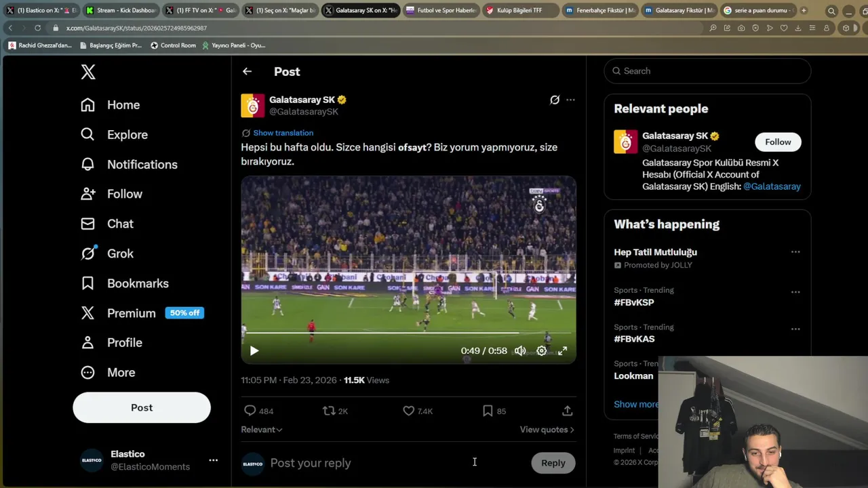Add page to bookmarks with heart icon
868x488 pixels.
tap(784, 28)
